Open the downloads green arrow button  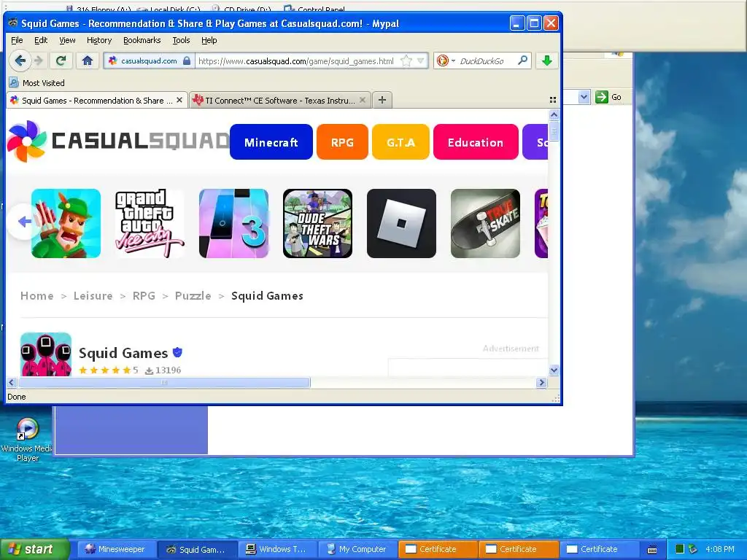coord(547,61)
